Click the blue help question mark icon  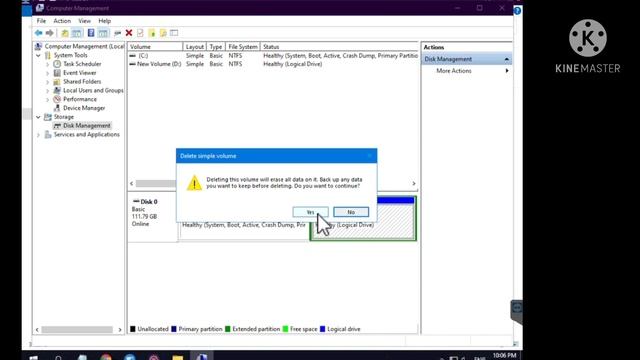coord(517,11)
